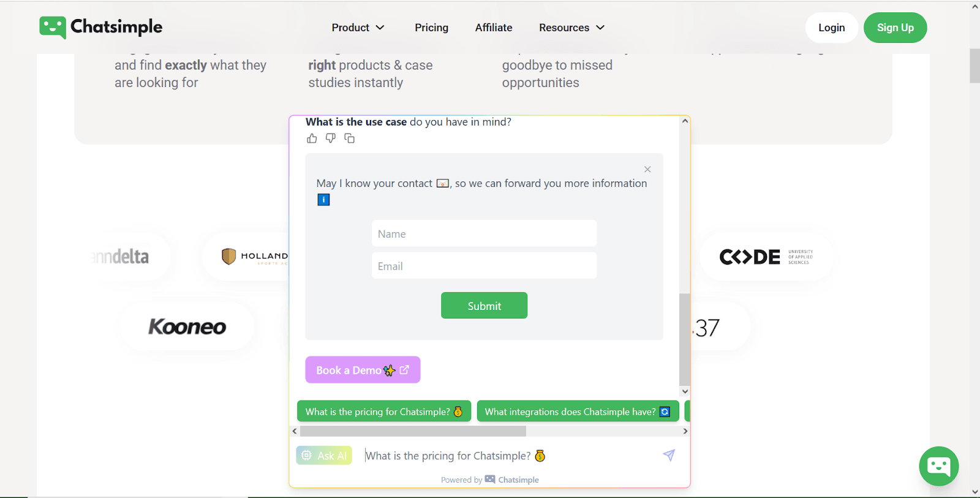The width and height of the screenshot is (980, 498).
Task: Open the floating chat widget bubble
Action: (x=938, y=466)
